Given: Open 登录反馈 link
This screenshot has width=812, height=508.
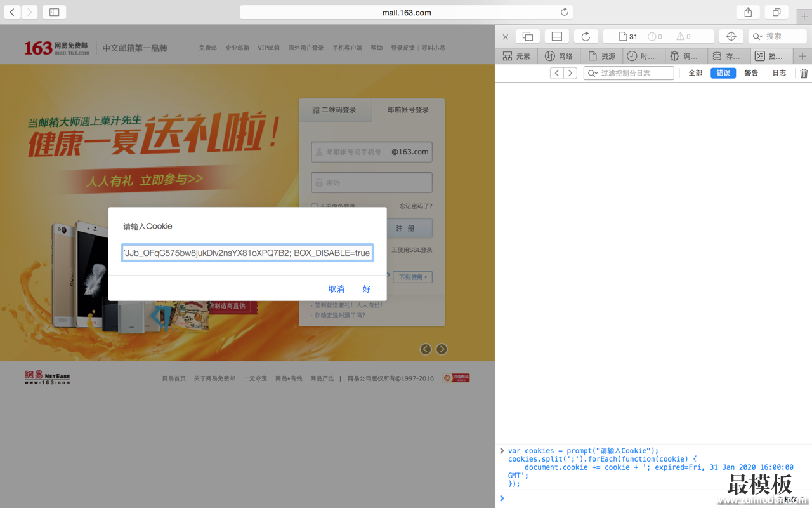Looking at the screenshot, I should (x=403, y=48).
